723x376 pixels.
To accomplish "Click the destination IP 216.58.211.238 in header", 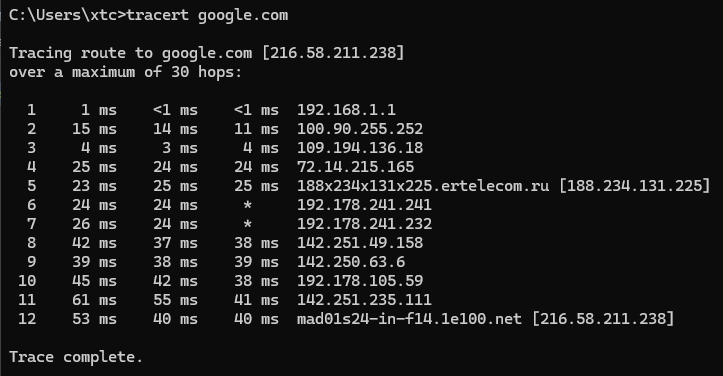I will pyautogui.click(x=333, y=53).
